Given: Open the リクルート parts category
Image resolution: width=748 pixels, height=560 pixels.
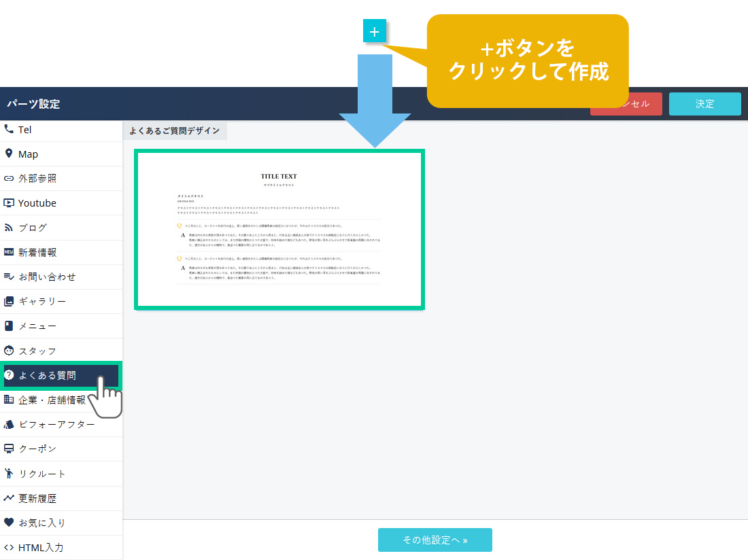Looking at the screenshot, I should pos(42,474).
